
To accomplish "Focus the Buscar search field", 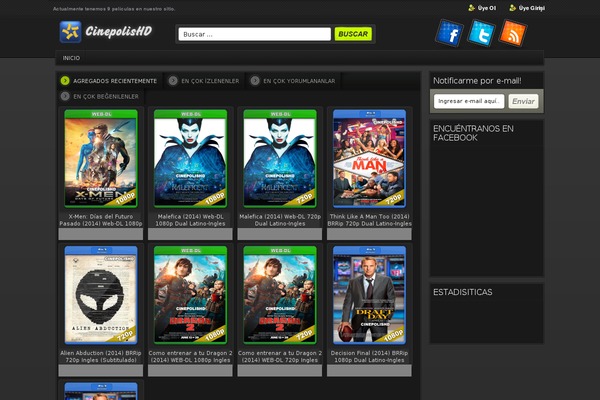I will click(x=254, y=34).
